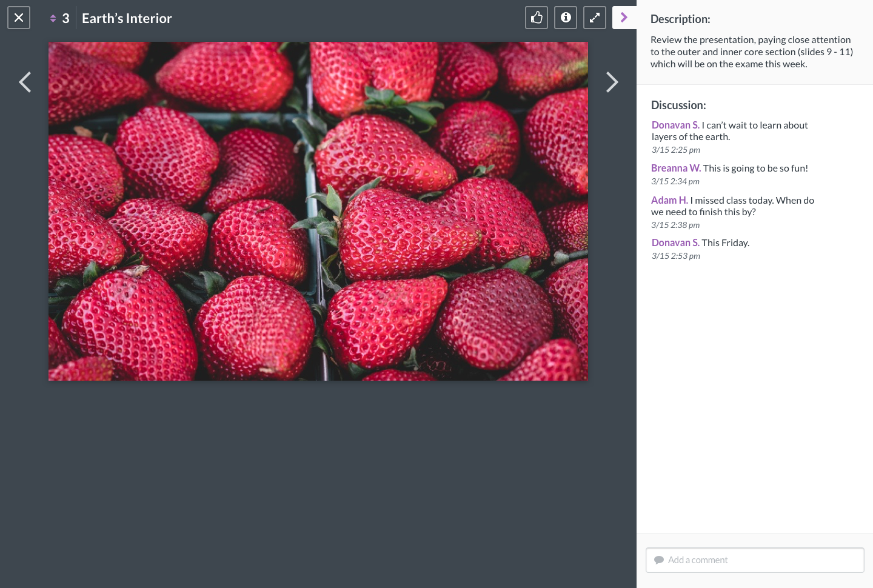
Task: Click the Discussion heading
Action: pos(678,105)
